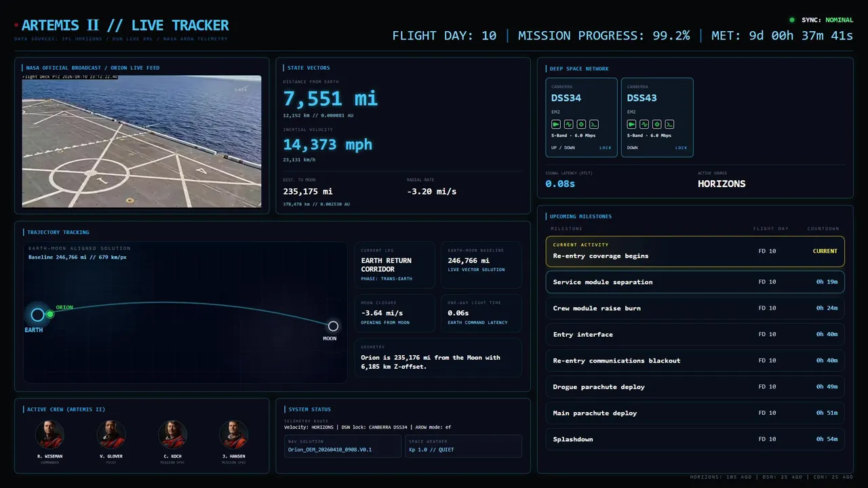Click the 'MISSION PROGRESS: 99.2%' readout

[x=604, y=35]
